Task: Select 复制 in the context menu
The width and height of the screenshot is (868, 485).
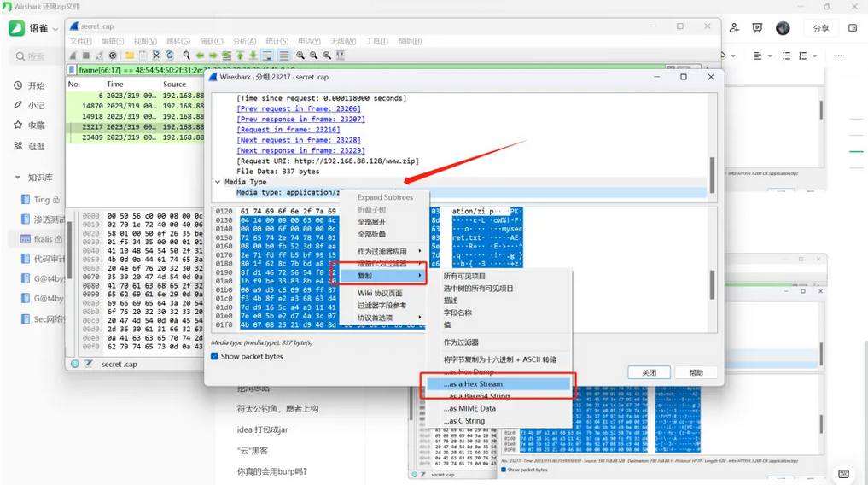Action: (383, 275)
